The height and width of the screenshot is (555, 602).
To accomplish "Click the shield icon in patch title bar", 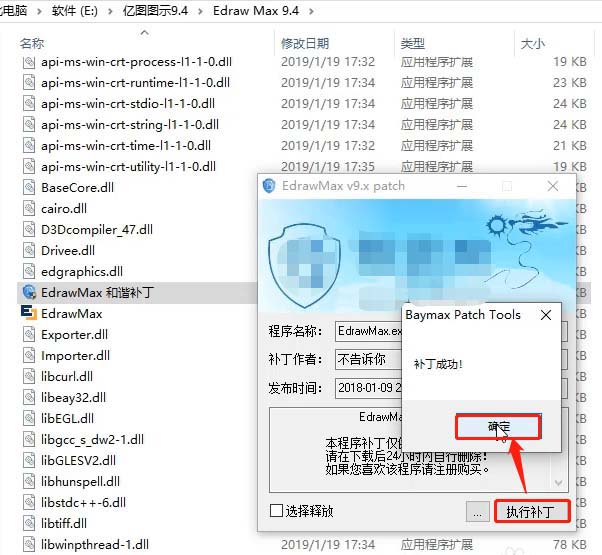I will click(269, 186).
